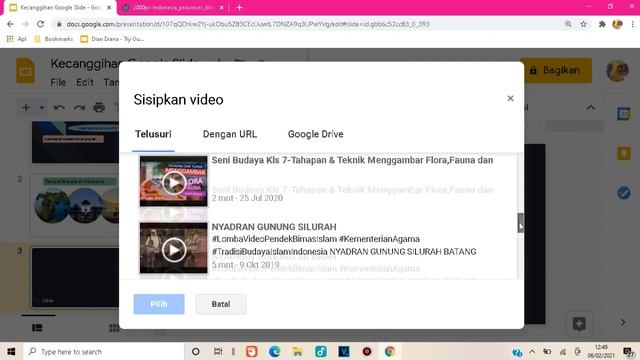Screen dimensions: 640x360
Task: Open Microsoft Edge from taskbar
Action: click(275, 351)
